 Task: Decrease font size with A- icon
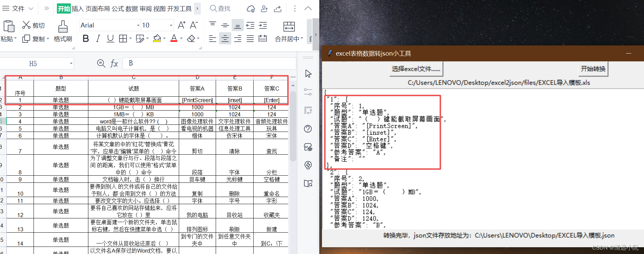(194, 25)
